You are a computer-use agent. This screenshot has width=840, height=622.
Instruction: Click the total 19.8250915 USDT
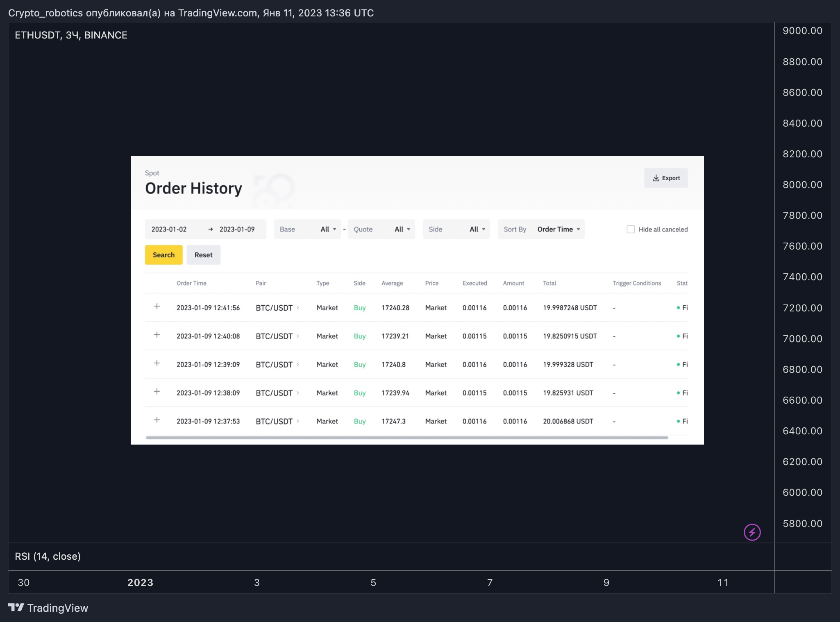[570, 336]
